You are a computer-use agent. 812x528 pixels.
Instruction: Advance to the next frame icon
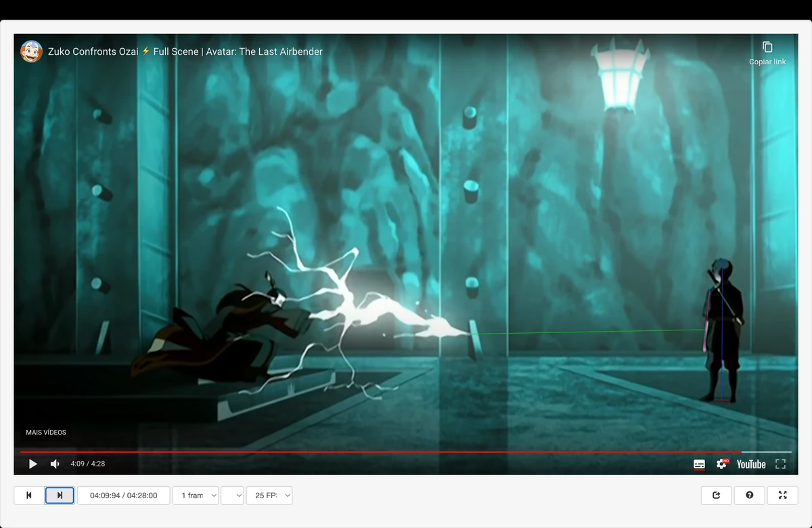60,495
